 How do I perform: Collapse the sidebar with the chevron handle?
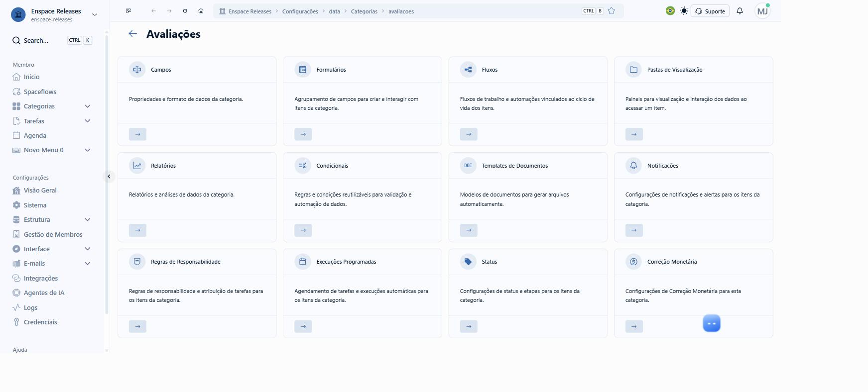click(x=109, y=177)
